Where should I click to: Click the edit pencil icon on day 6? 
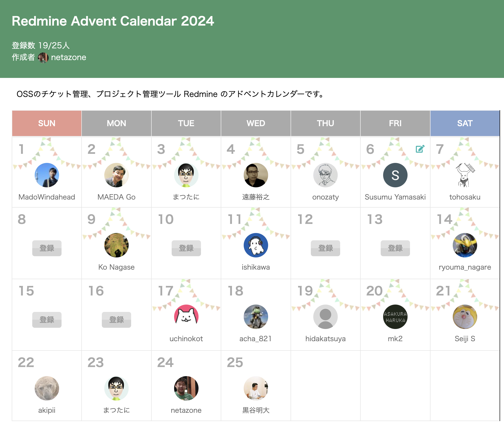[x=420, y=149]
